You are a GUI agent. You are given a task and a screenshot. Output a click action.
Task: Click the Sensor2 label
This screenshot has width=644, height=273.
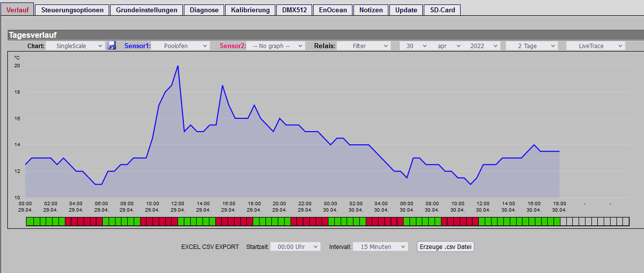coord(232,46)
